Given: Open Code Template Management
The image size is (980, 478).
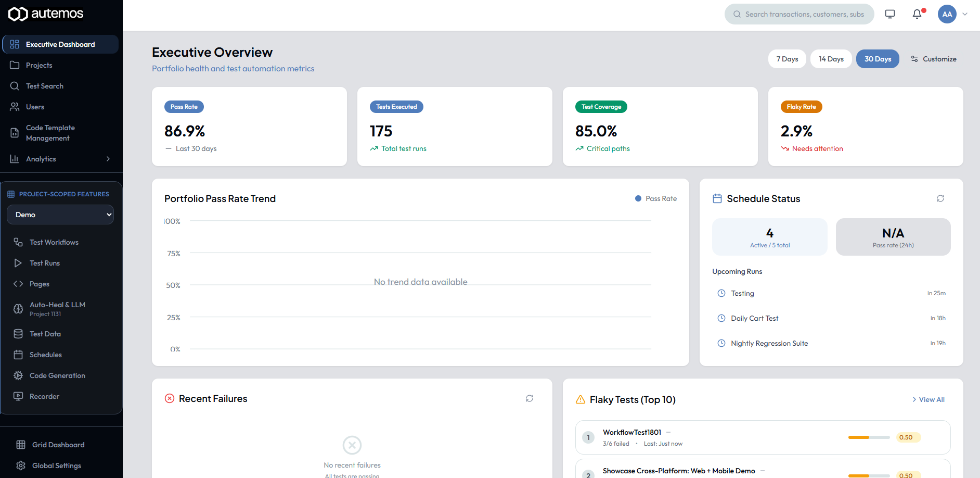Looking at the screenshot, I should pos(60,133).
